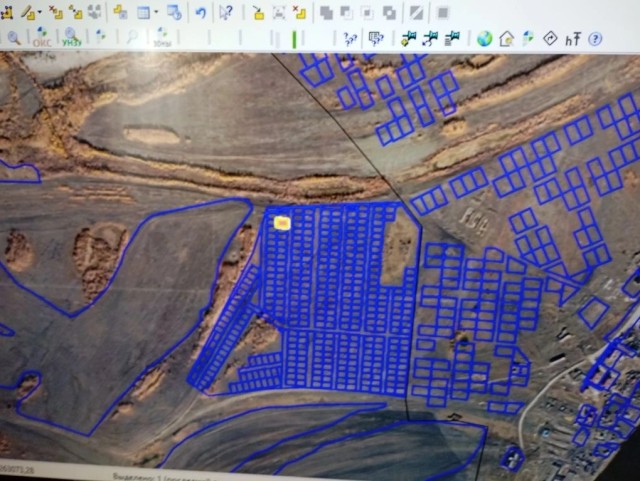Click the diamond direction arrow icon

tap(550, 39)
